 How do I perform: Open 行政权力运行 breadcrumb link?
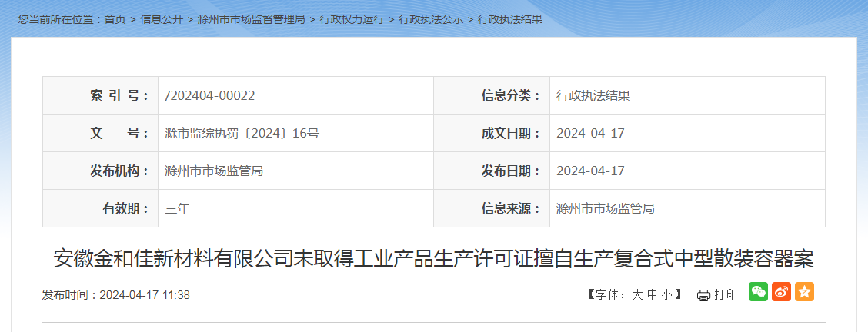(x=352, y=19)
